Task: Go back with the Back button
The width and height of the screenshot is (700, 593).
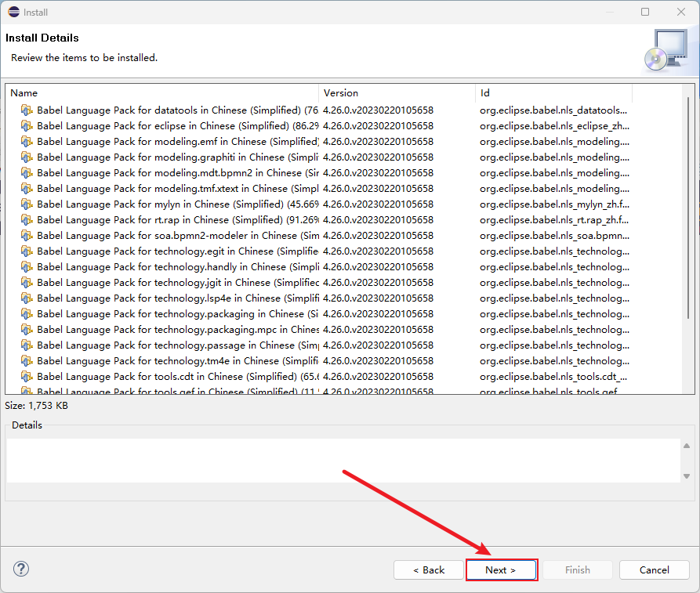Action: click(429, 569)
